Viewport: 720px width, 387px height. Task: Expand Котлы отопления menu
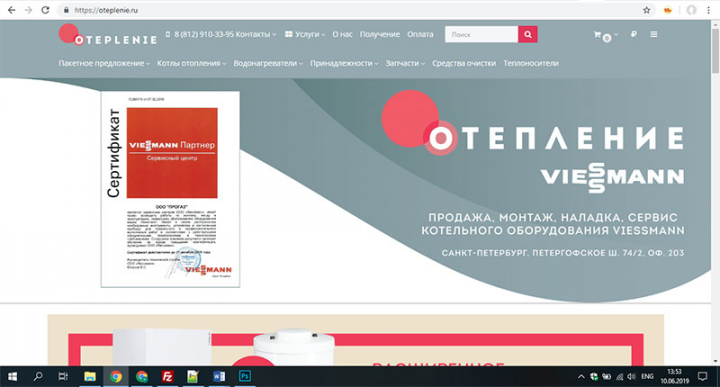191,63
